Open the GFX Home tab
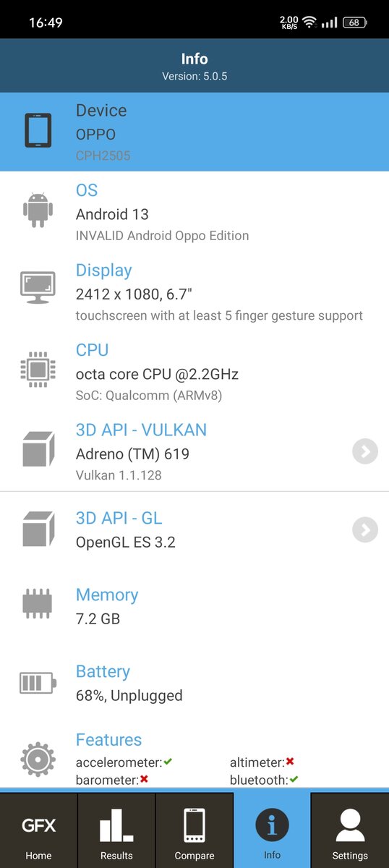 pos(39,830)
